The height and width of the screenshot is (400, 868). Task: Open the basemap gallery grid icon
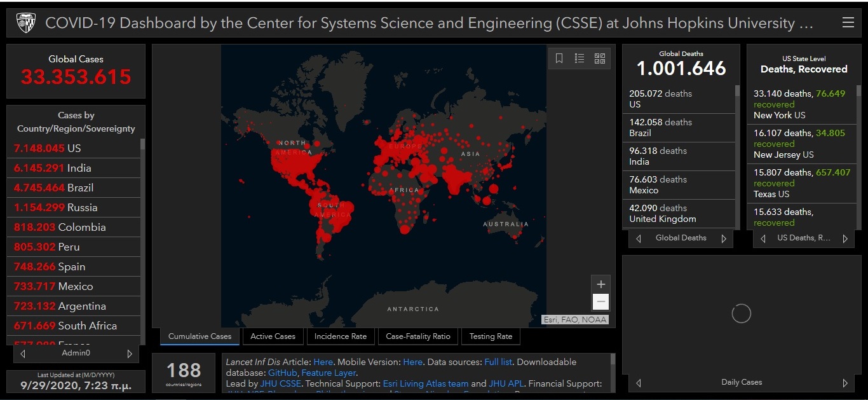pyautogui.click(x=600, y=59)
